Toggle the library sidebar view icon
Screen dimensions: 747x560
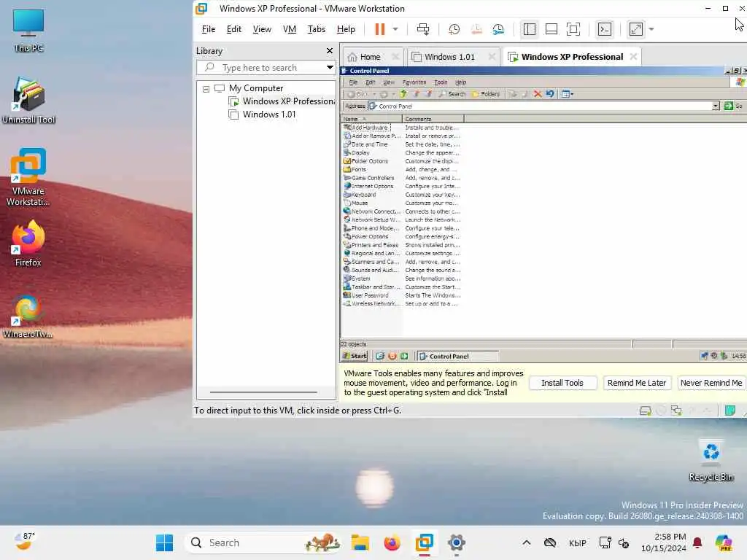[x=530, y=29]
